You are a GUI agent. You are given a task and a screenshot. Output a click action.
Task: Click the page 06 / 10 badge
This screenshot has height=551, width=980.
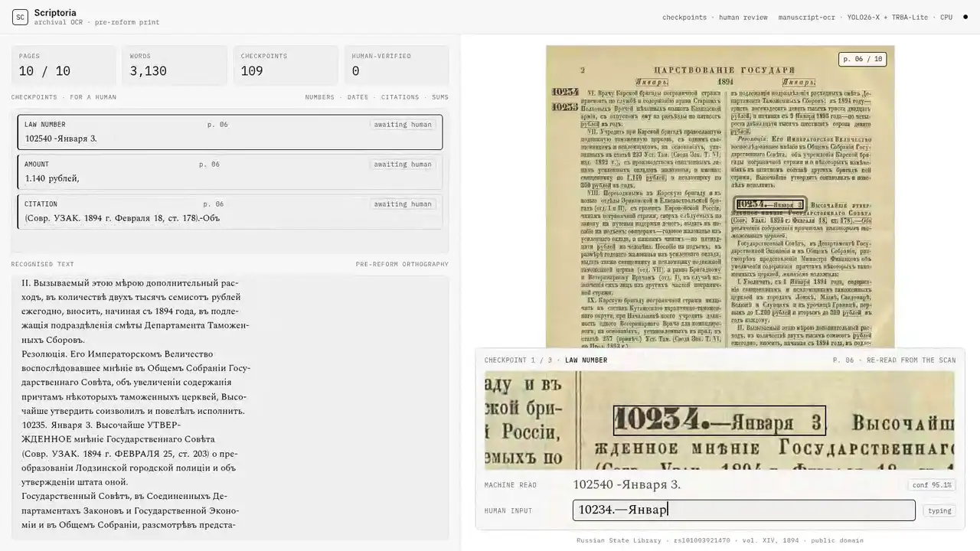tap(862, 59)
